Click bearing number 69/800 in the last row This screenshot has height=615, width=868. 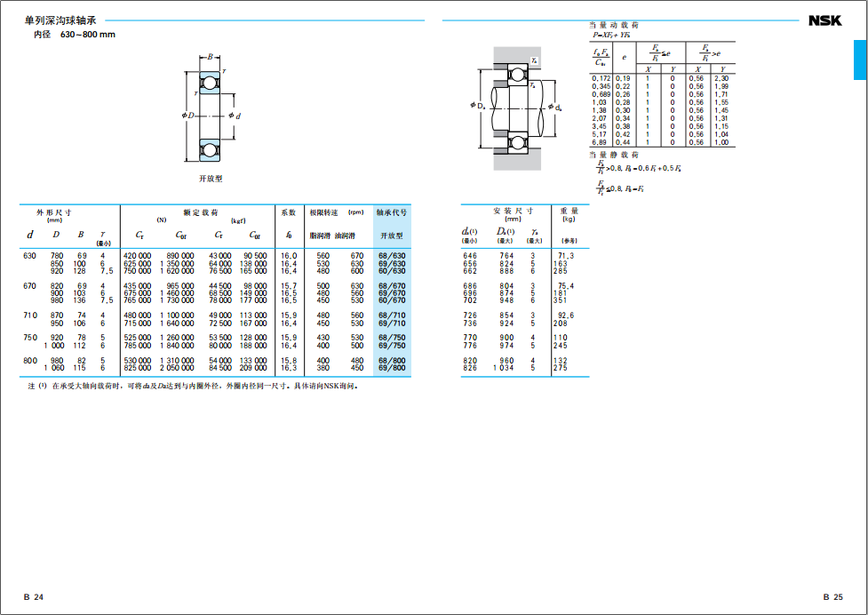pyautogui.click(x=392, y=367)
